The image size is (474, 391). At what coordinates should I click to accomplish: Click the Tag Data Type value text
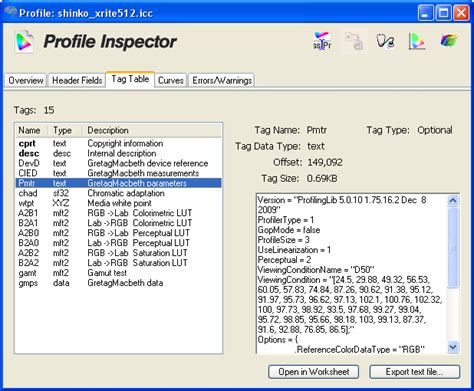pyautogui.click(x=316, y=146)
